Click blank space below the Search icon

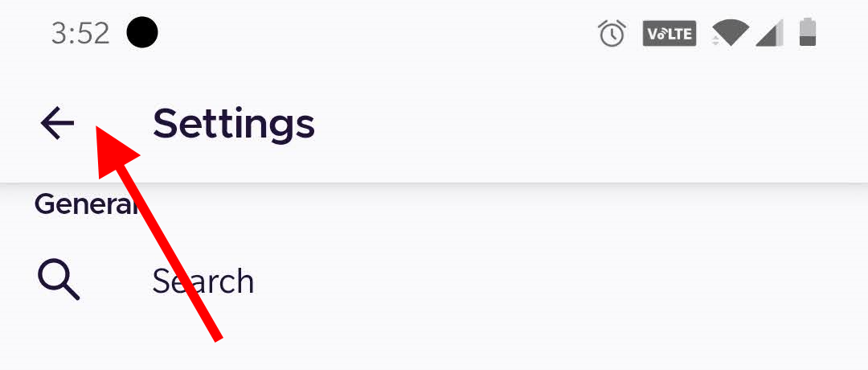coord(59,342)
